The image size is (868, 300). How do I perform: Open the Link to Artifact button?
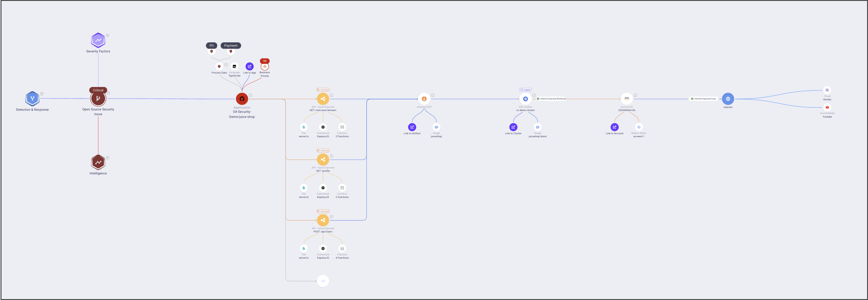(412, 127)
